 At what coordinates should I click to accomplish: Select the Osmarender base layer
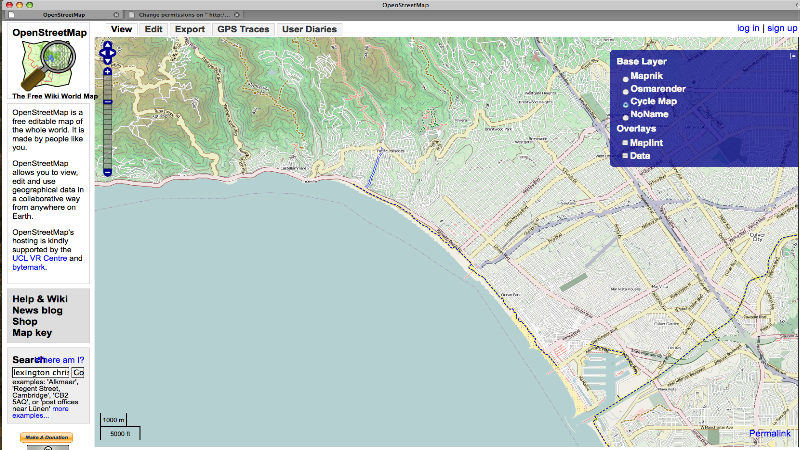626,90
